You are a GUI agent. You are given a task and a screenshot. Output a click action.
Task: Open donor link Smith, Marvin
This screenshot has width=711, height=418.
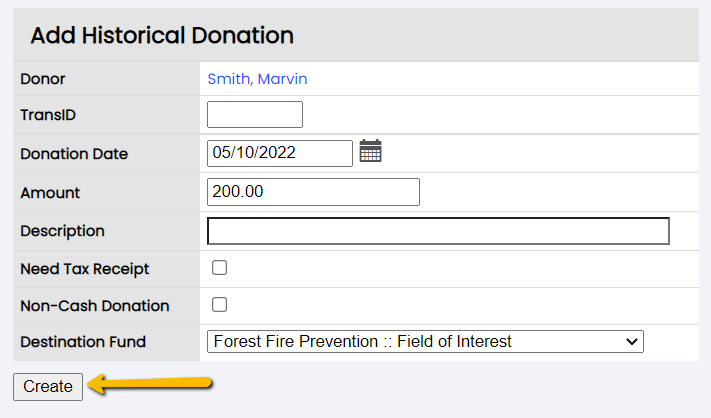coord(258,79)
